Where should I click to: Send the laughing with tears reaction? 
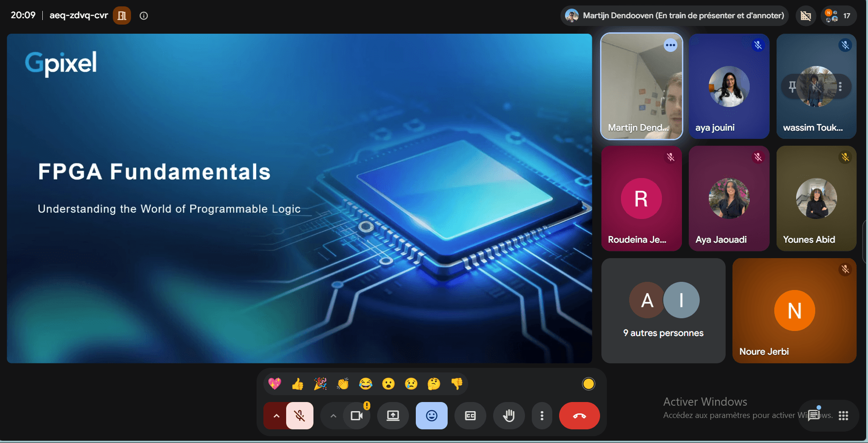coord(366,384)
